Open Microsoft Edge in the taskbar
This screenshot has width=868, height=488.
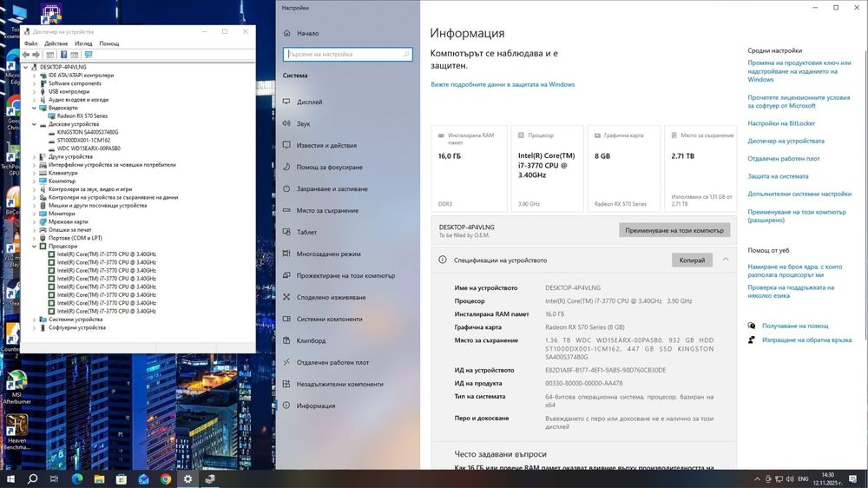point(77,479)
